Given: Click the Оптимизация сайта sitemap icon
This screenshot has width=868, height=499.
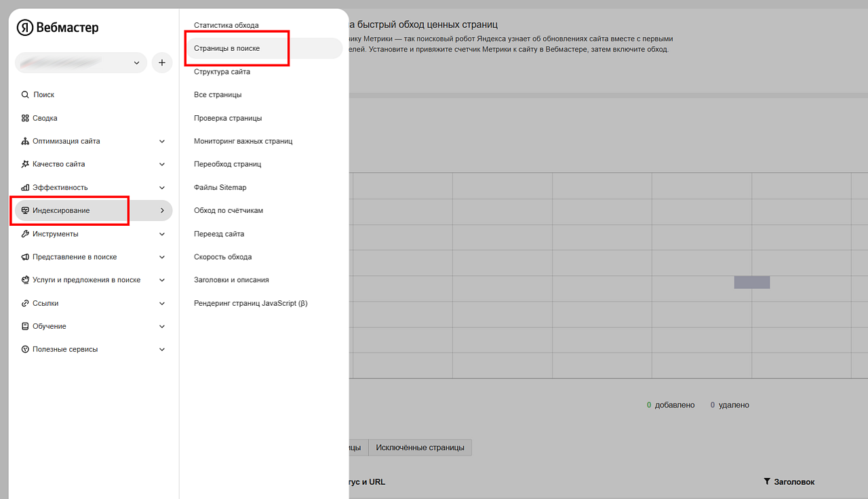Looking at the screenshot, I should tap(25, 141).
